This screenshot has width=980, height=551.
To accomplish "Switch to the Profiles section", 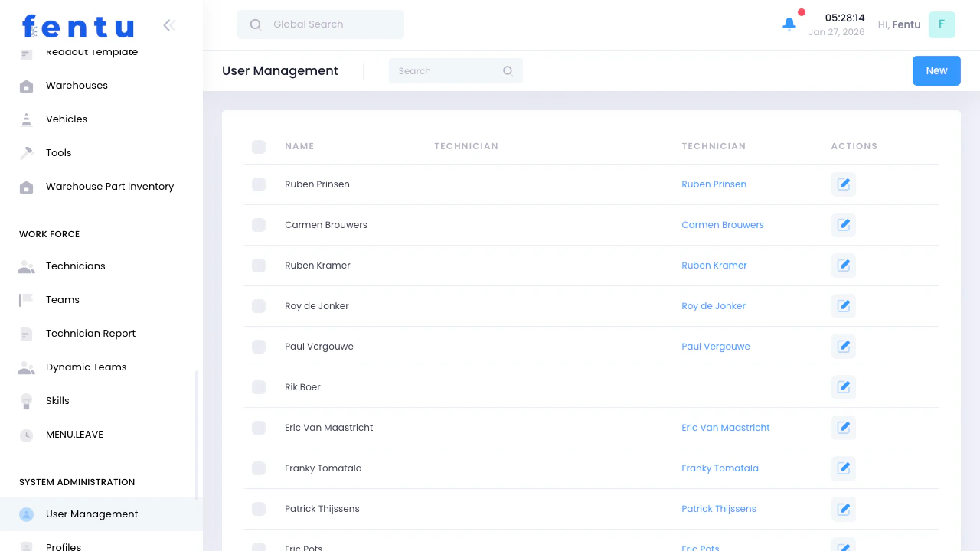I will 64,545.
